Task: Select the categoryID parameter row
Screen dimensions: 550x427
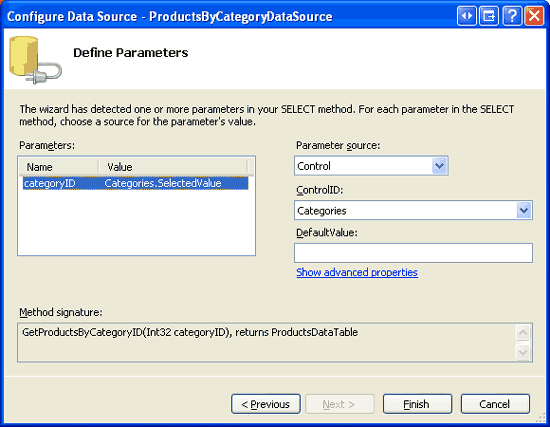Action: [135, 183]
